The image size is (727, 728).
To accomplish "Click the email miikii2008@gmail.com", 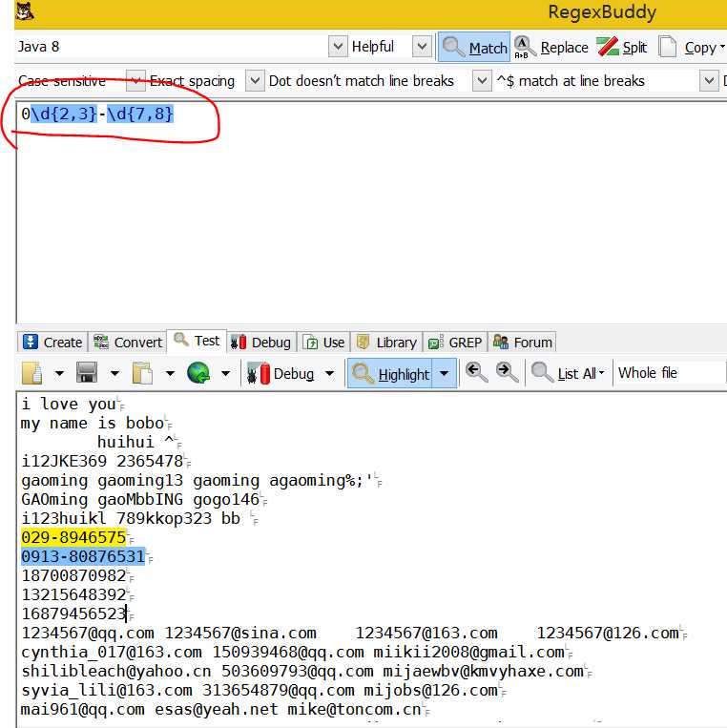I will click(468, 653).
